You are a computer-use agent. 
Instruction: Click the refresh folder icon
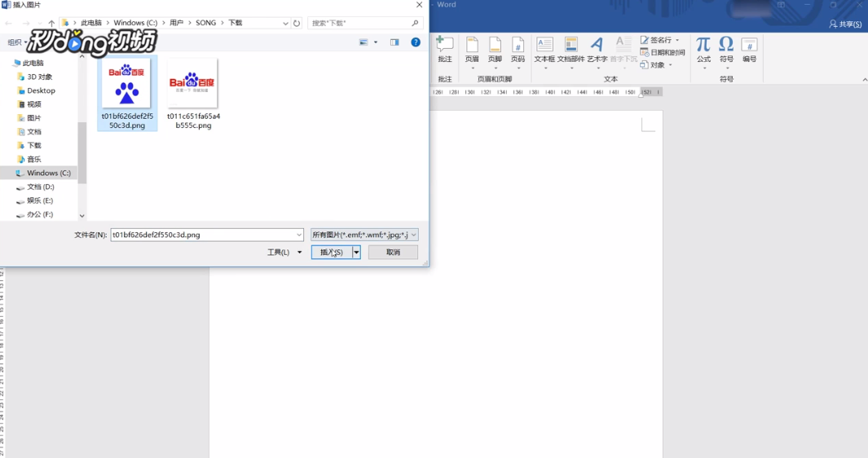(297, 23)
